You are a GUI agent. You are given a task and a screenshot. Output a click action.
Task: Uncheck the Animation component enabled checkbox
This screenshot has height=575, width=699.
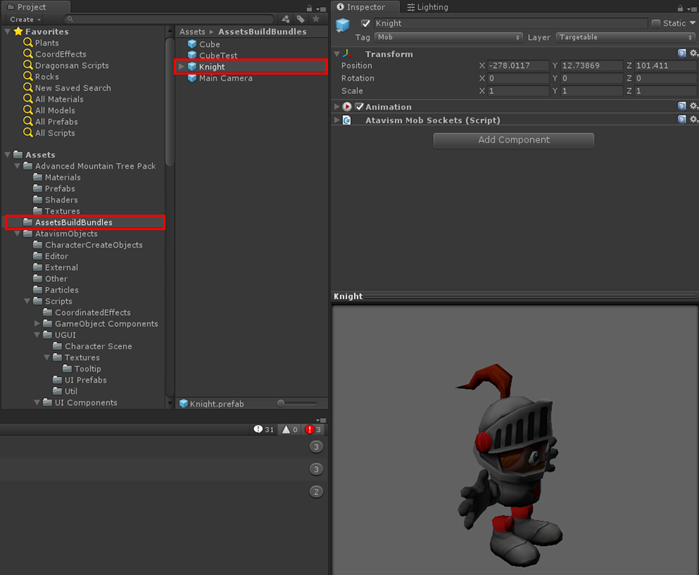click(360, 107)
